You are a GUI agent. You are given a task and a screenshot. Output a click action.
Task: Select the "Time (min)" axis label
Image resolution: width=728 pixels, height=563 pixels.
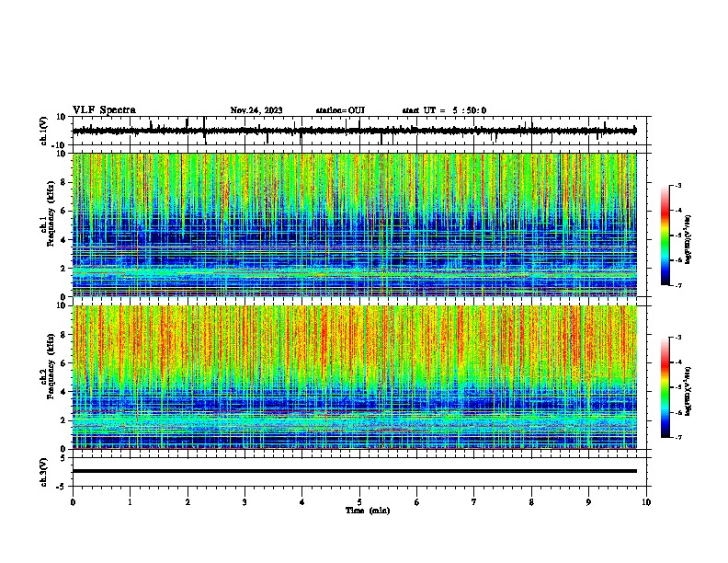(x=368, y=511)
